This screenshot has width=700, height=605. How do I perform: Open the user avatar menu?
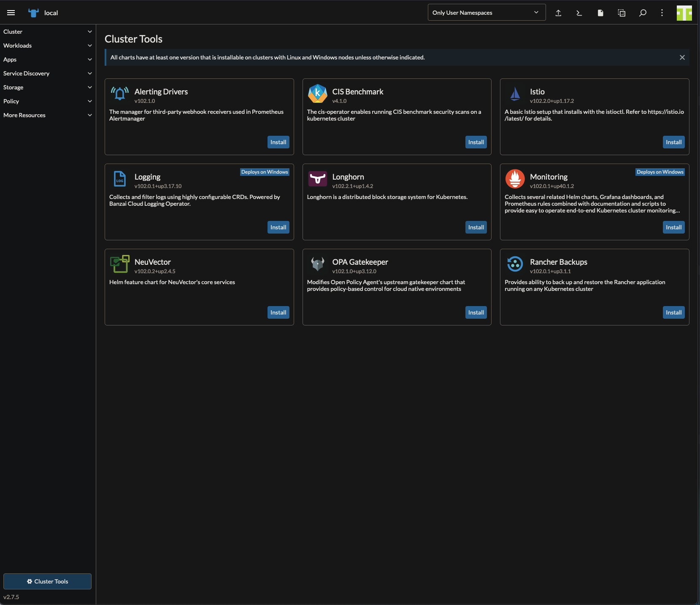[684, 13]
